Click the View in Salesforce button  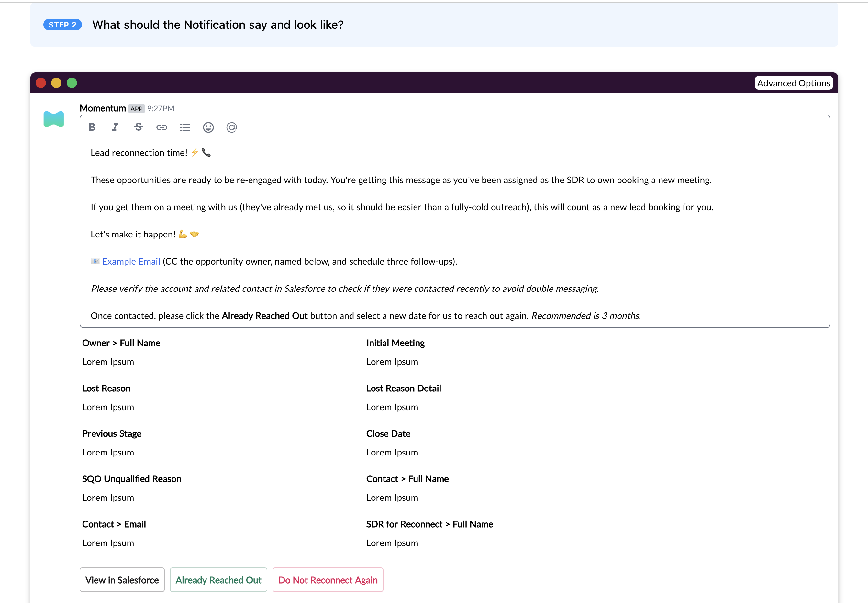tap(122, 580)
